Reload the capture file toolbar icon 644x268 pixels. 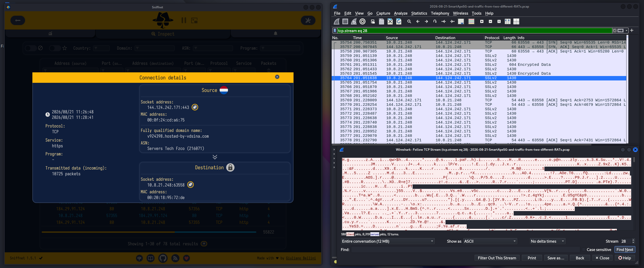click(x=399, y=22)
